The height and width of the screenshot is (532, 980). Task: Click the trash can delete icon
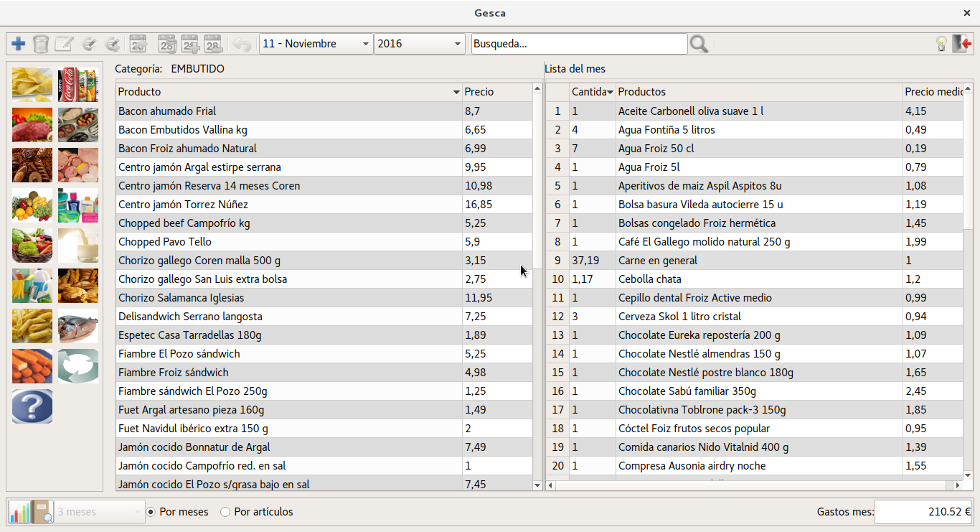[41, 44]
